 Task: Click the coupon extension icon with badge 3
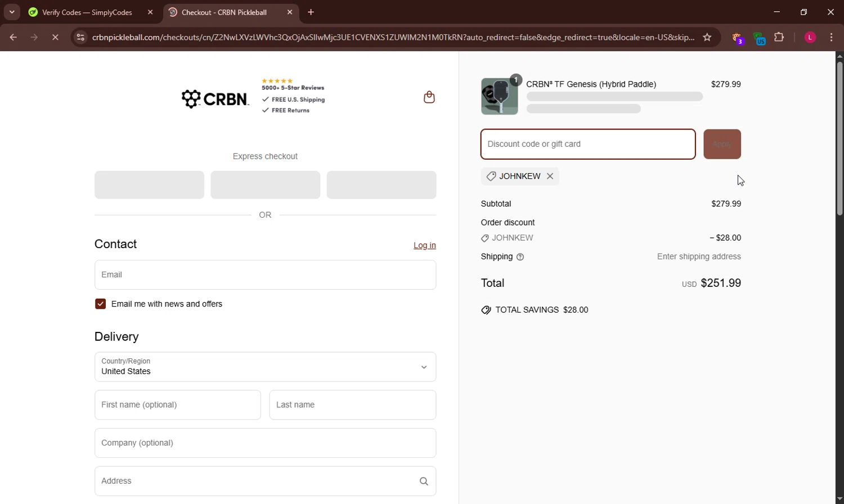[x=738, y=38]
